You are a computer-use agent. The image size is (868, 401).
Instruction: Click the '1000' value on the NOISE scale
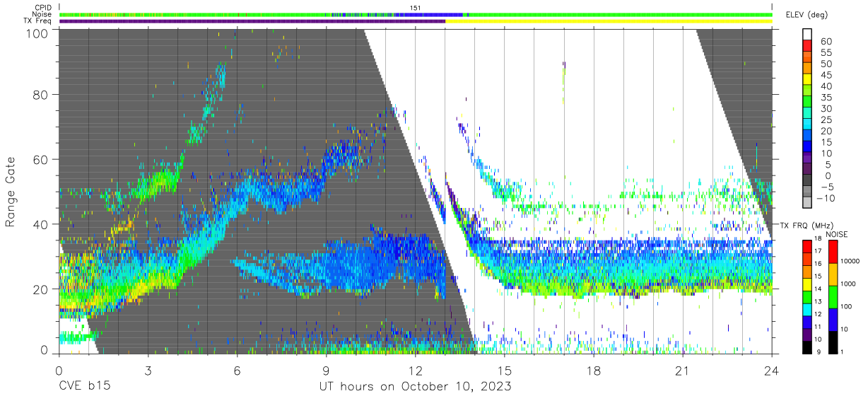pos(848,284)
